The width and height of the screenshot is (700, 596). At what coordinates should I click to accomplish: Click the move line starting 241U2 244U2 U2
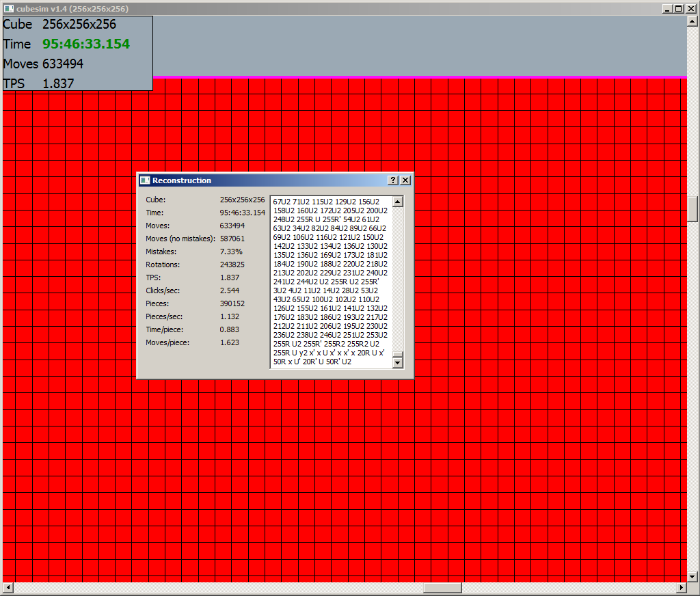[x=326, y=282]
